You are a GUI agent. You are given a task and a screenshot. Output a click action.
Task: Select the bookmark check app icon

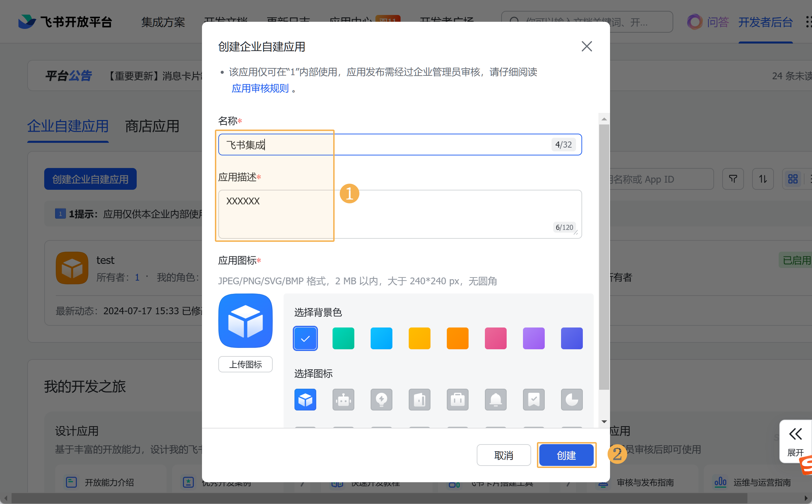(x=534, y=400)
